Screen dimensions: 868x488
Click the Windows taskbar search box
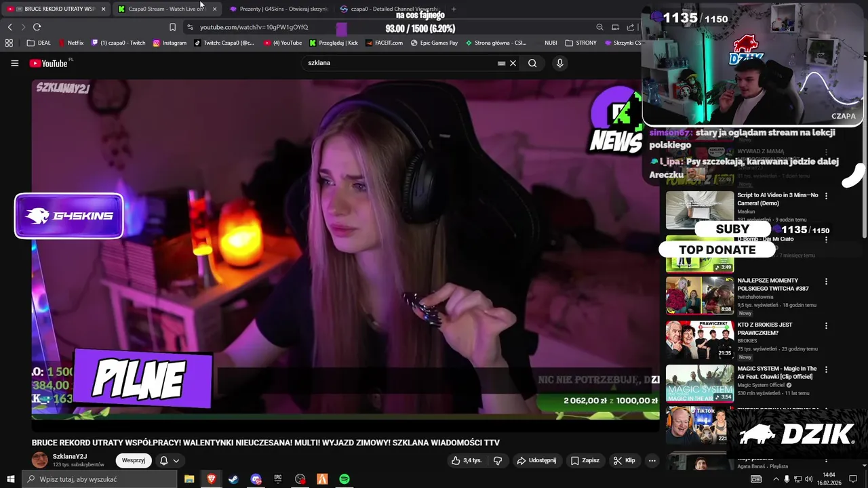point(99,479)
